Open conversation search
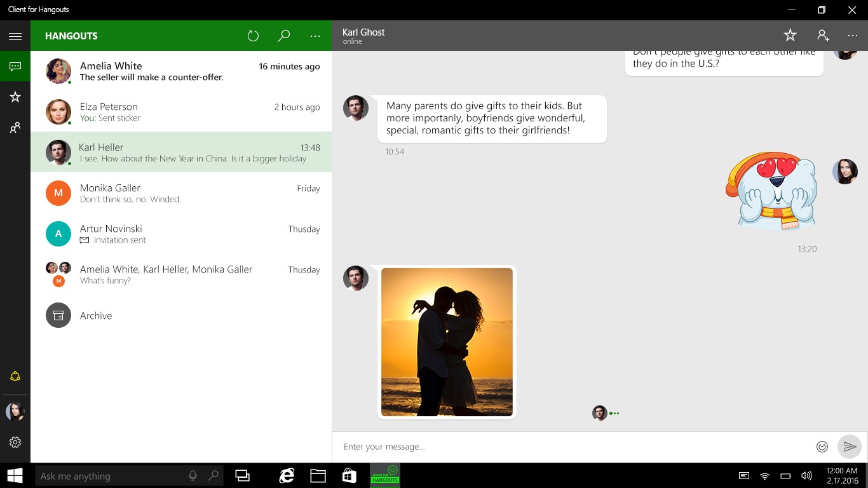The image size is (868, 488). coord(283,36)
